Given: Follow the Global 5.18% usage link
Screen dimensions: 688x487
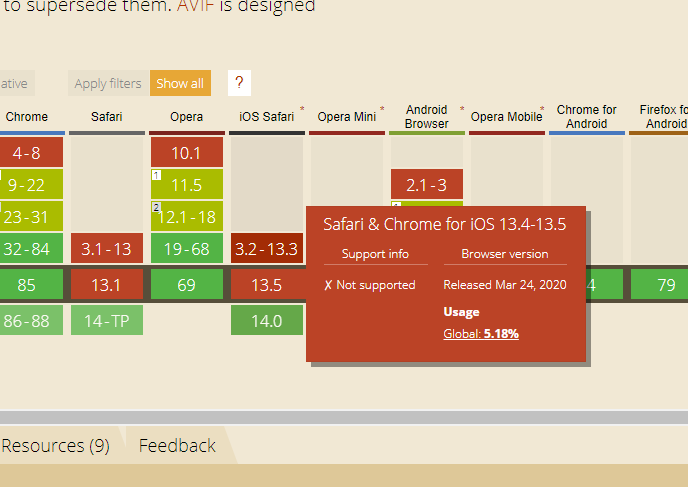Looking at the screenshot, I should (x=481, y=334).
